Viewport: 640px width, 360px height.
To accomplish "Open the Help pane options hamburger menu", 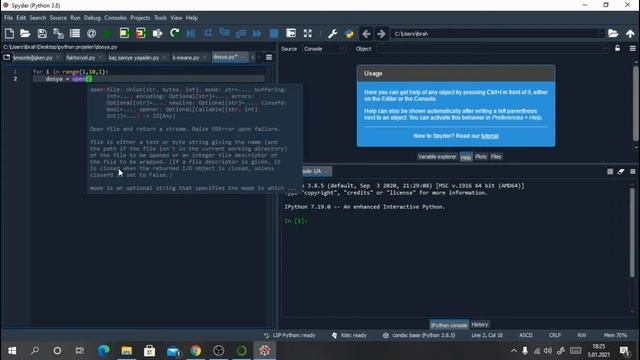I will click(632, 48).
